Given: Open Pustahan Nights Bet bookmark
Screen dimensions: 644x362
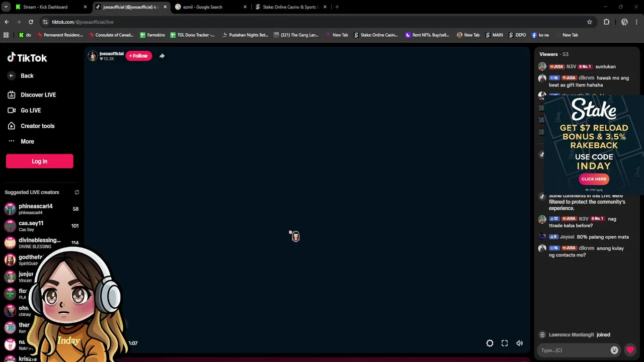Looking at the screenshot, I should (245, 35).
